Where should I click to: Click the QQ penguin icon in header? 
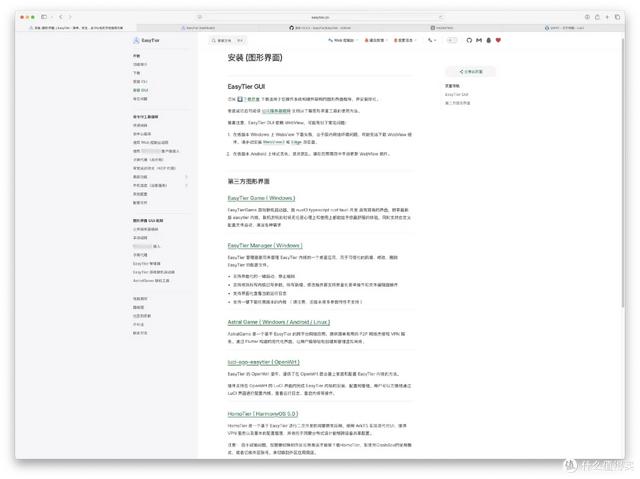tap(489, 40)
